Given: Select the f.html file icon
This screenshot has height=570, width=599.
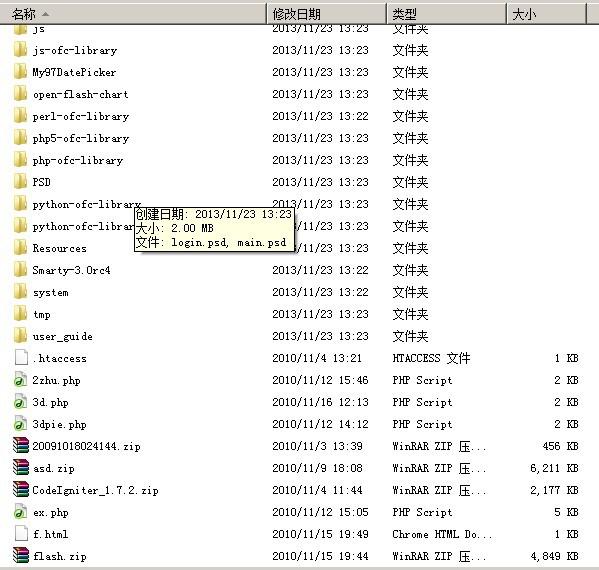Looking at the screenshot, I should coord(21,534).
